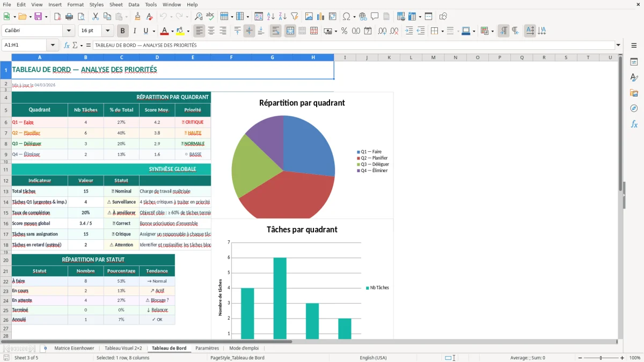This screenshot has height=362, width=644.
Task: Click the status bar zoom slider
Action: 601,358
